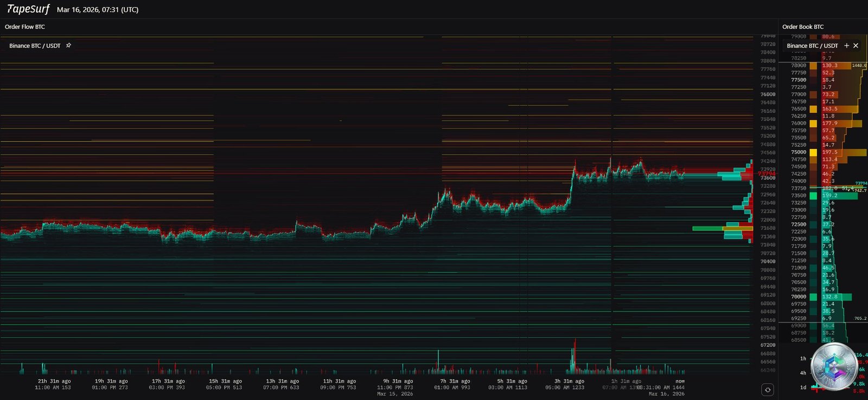Close the Binance BTC / USDT order book selector
This screenshot has height=400, width=868.
point(856,46)
